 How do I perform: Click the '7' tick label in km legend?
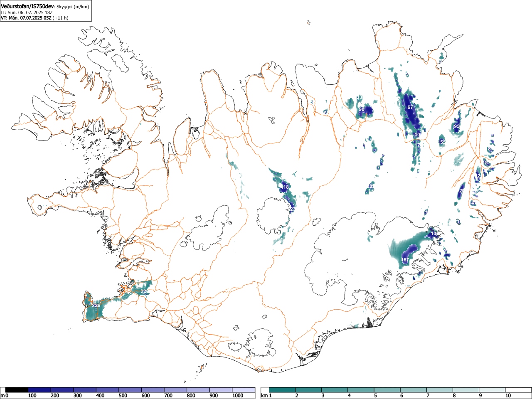428,396
